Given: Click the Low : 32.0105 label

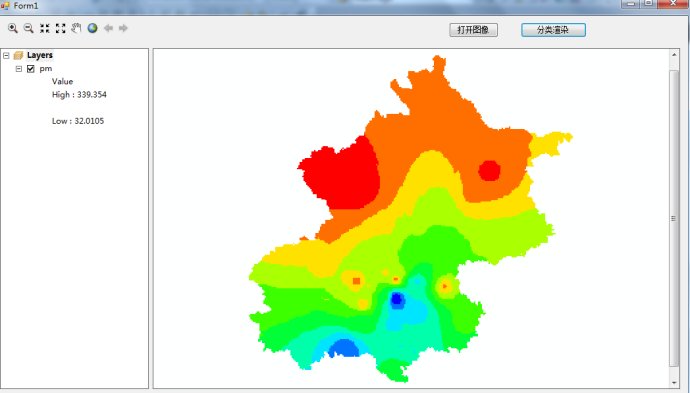Looking at the screenshot, I should click(78, 121).
